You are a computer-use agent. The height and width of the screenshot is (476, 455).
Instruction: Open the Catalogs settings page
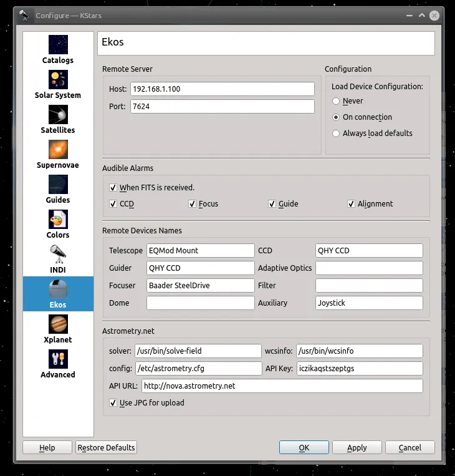(58, 50)
